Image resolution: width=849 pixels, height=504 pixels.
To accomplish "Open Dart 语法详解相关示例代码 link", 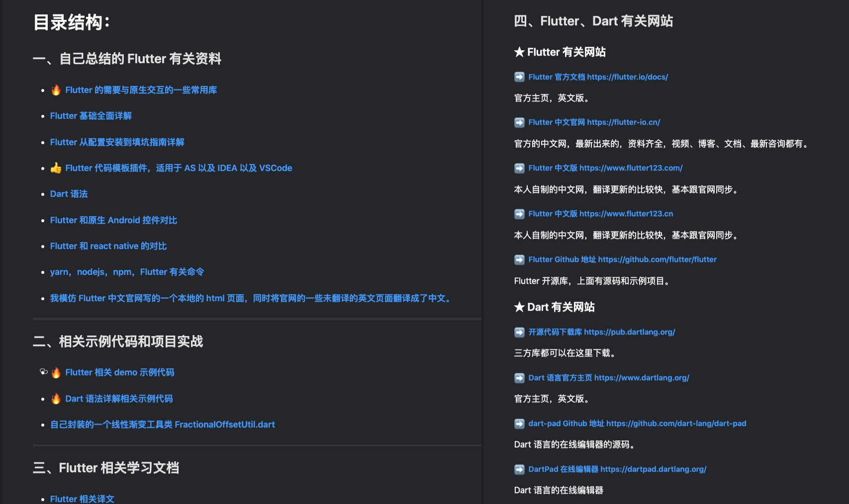I will 119,399.
